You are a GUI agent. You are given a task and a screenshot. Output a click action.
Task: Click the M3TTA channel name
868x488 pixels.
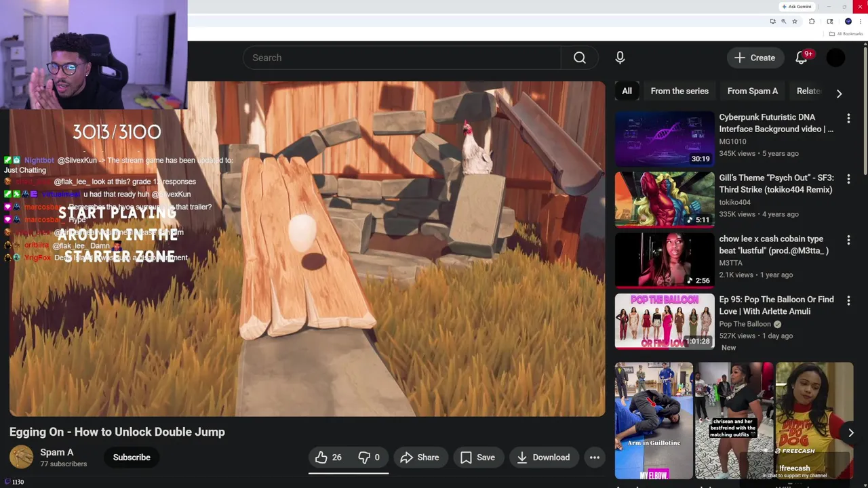click(731, 263)
